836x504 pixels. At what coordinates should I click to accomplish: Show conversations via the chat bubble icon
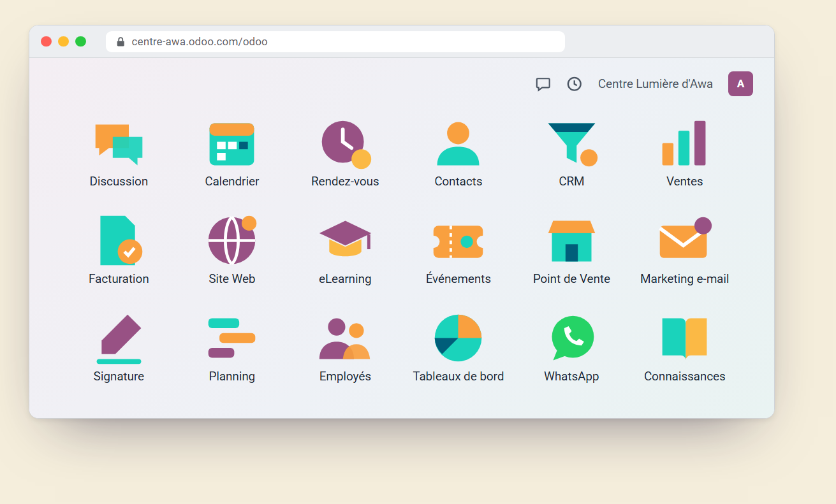click(x=543, y=84)
